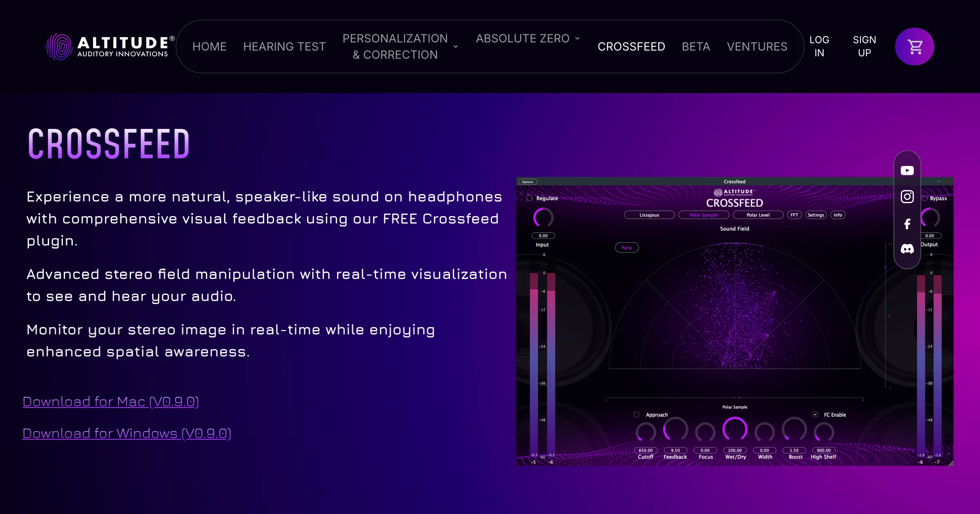Open the Instagram social link

[907, 197]
